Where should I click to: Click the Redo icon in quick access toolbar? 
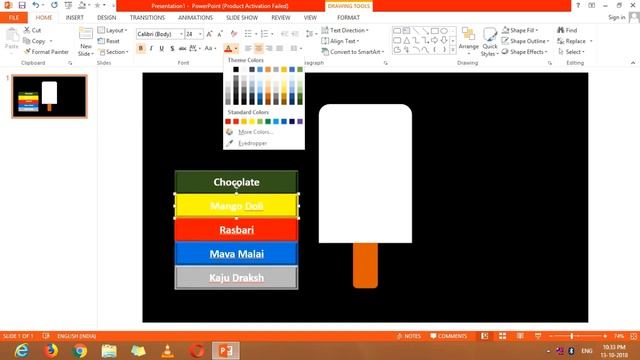(54, 5)
